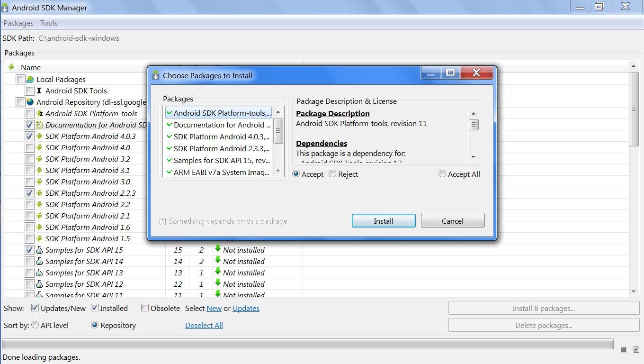
Task: Select the SDK Platform Android 2.1 row
Action: click(88, 216)
